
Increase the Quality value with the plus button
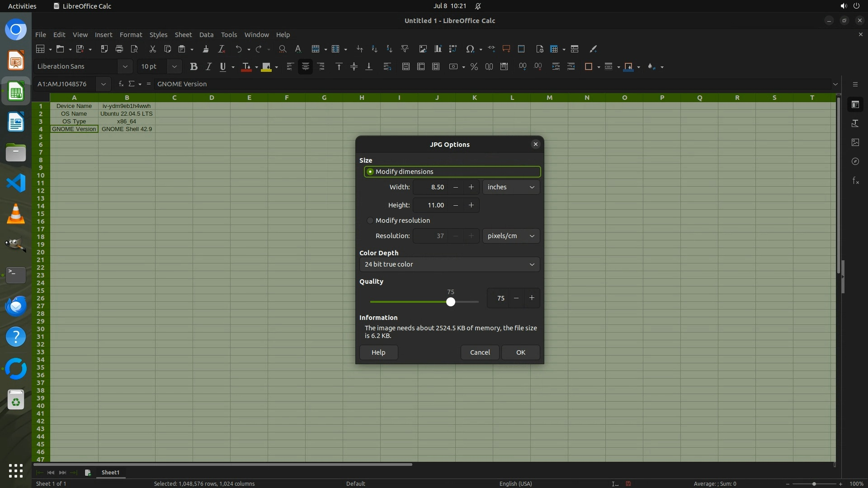tap(532, 298)
